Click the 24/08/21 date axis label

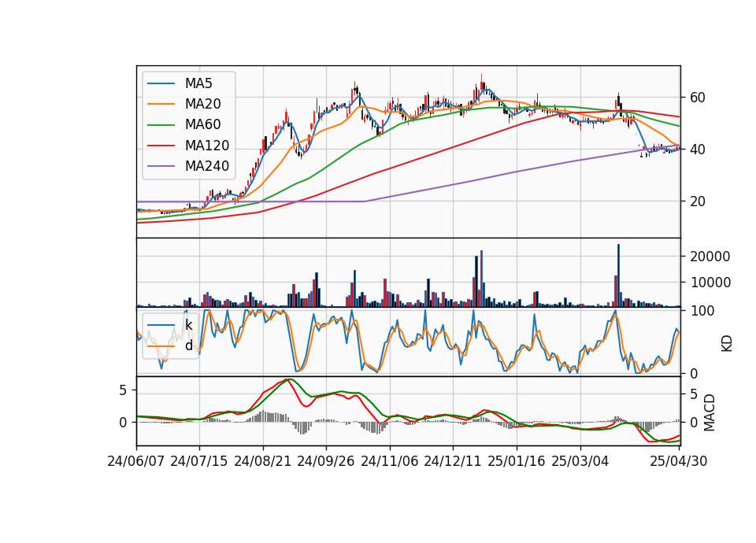click(x=263, y=461)
